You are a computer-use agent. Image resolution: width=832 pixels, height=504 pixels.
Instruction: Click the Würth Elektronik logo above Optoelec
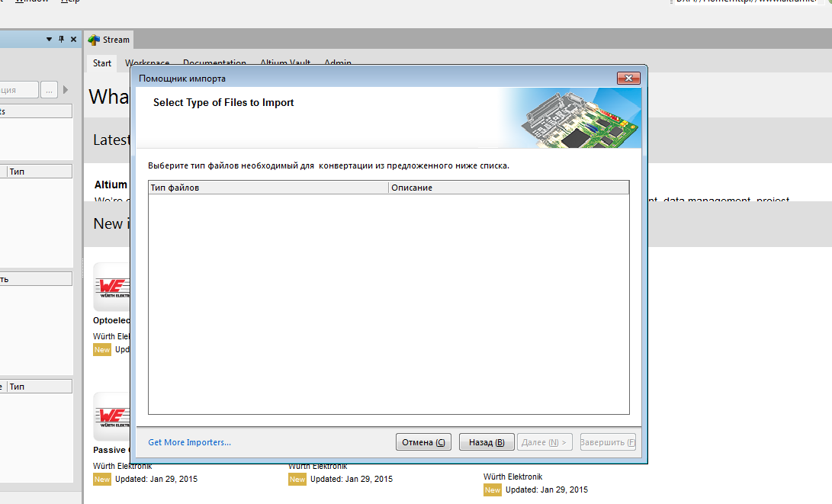(x=111, y=288)
